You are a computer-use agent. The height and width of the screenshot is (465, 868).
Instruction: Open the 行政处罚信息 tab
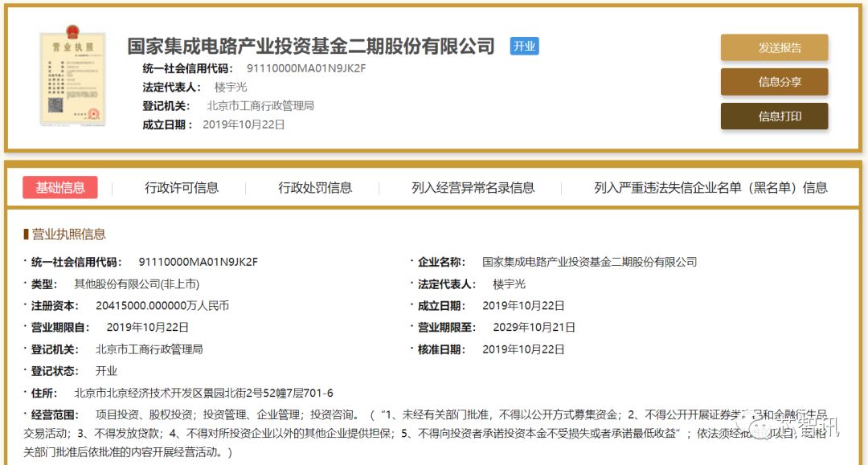(315, 188)
